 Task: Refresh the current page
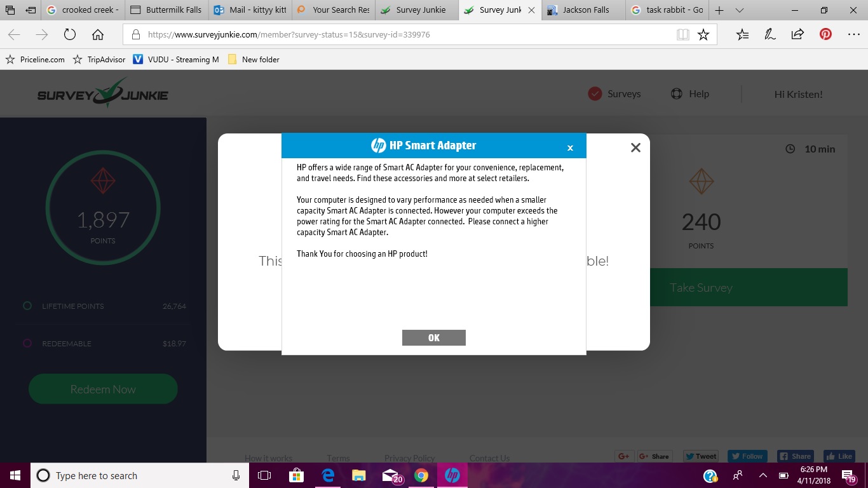pos(70,35)
